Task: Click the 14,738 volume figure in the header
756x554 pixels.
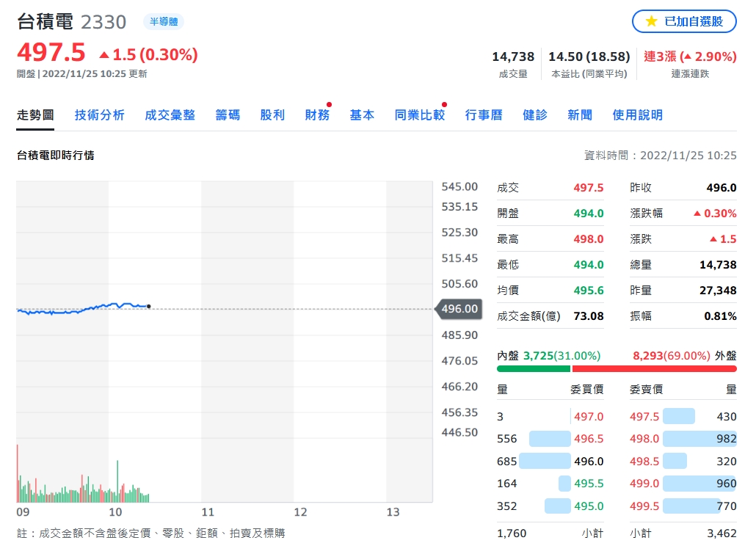Action: tap(513, 57)
